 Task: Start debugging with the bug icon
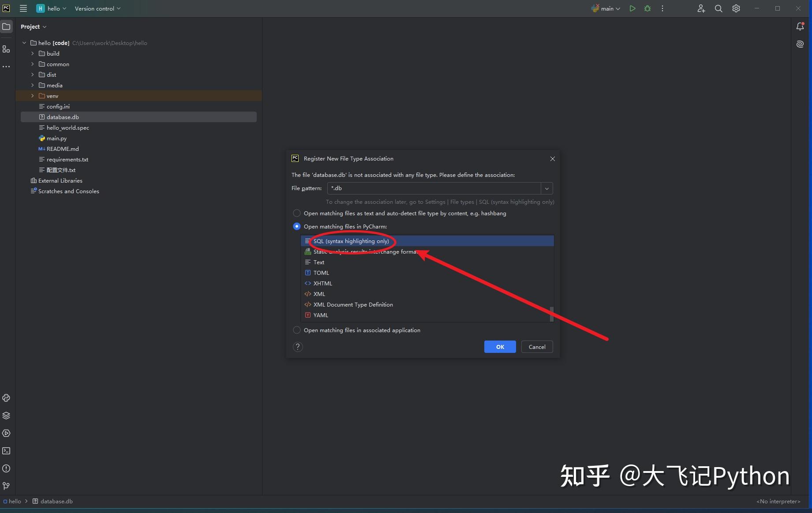coord(647,8)
